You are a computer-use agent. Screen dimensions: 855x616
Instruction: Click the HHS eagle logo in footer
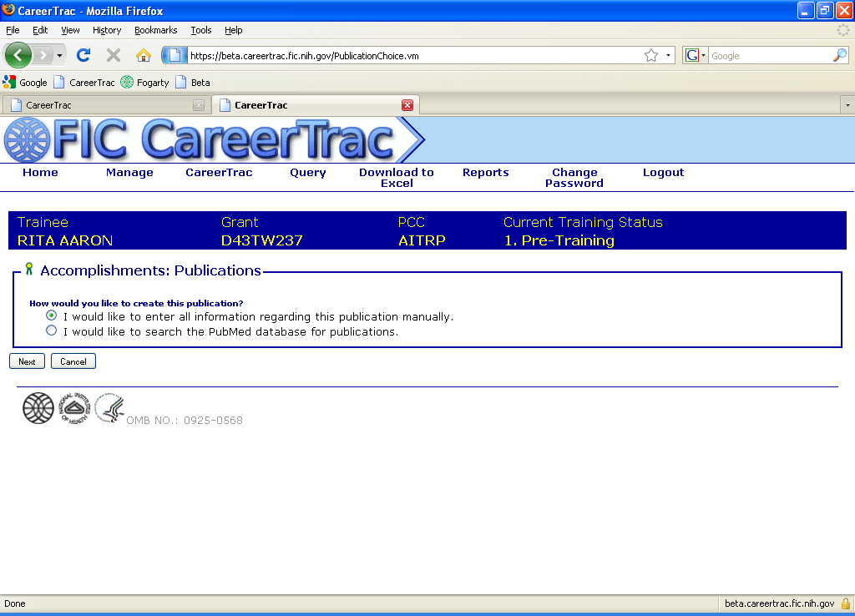click(109, 408)
